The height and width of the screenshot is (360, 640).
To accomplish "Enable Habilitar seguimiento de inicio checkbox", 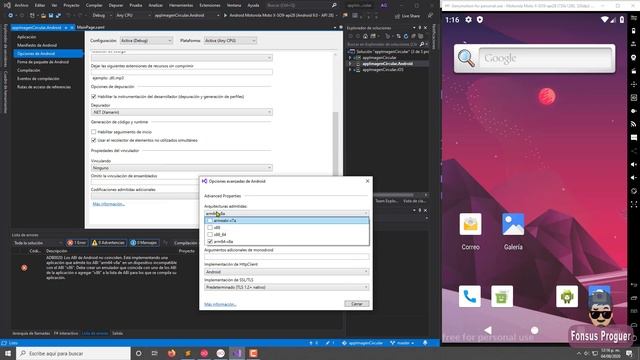I will click(x=93, y=132).
